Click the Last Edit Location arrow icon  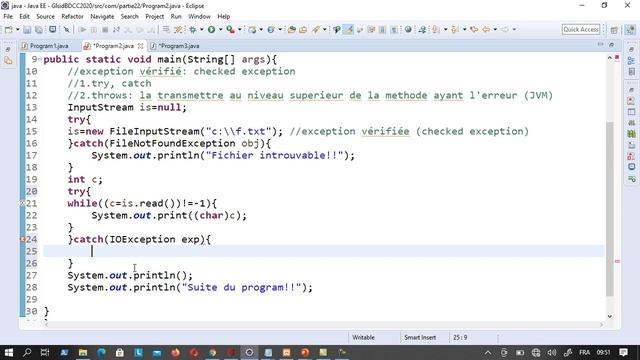coord(474,29)
